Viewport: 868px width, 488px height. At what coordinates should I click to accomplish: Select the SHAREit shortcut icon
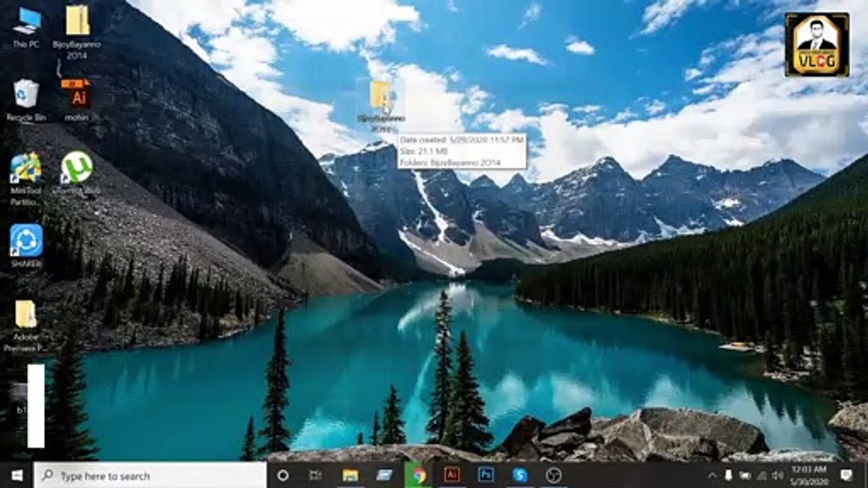click(26, 245)
